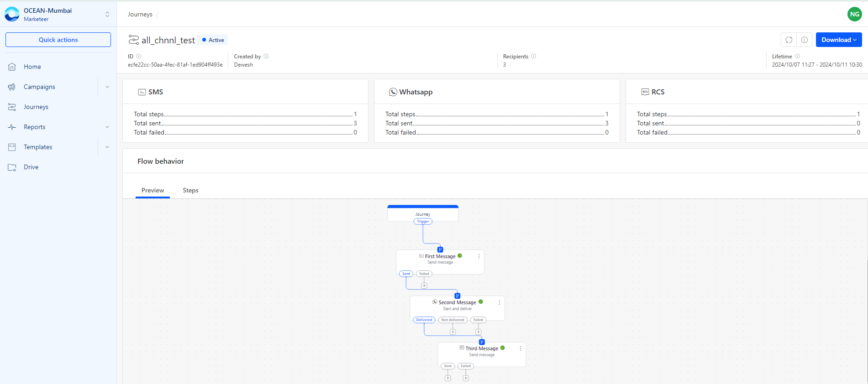Open three-dot menu on Second Message node
This screenshot has width=868, height=384.
coord(499,302)
